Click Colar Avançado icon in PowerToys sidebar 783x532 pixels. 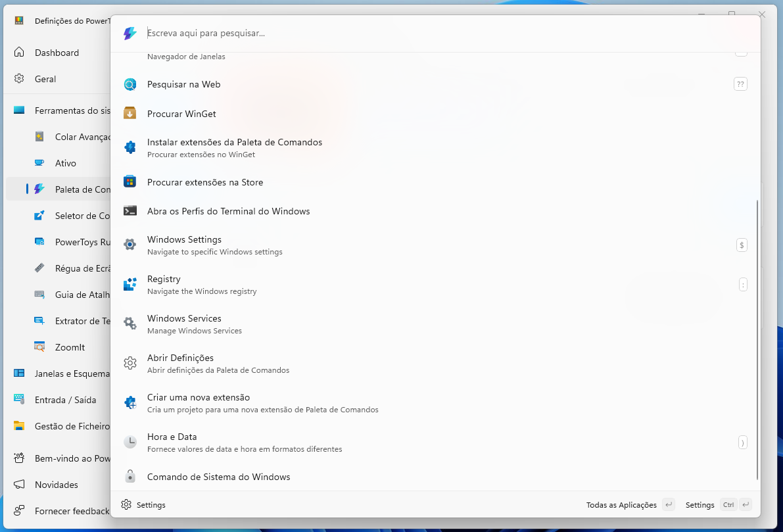39,136
